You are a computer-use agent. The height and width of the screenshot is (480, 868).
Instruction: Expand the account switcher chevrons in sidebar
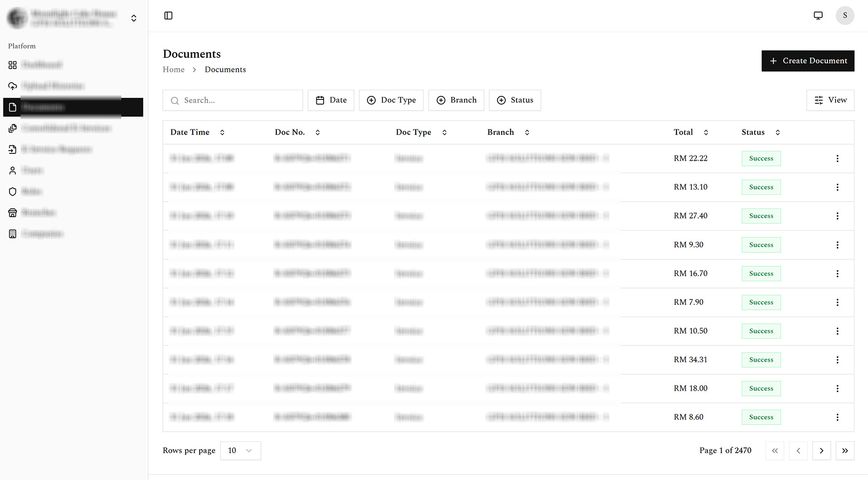(x=134, y=17)
